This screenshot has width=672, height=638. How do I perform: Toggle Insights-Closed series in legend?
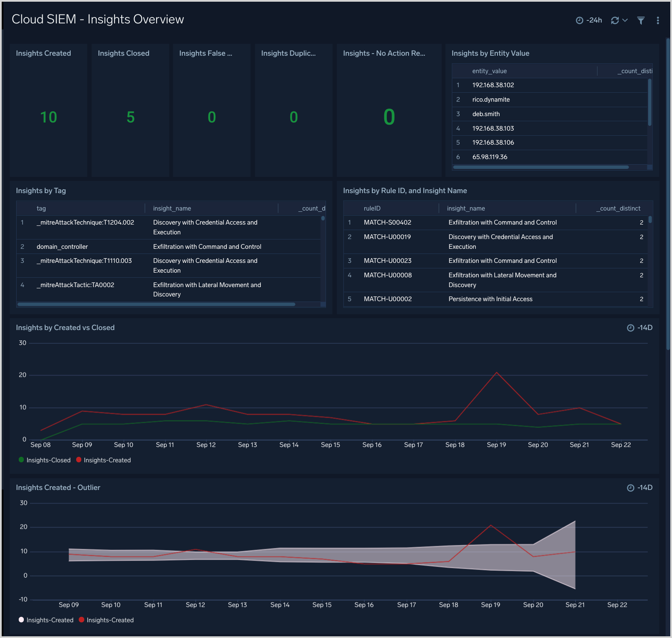pos(48,460)
